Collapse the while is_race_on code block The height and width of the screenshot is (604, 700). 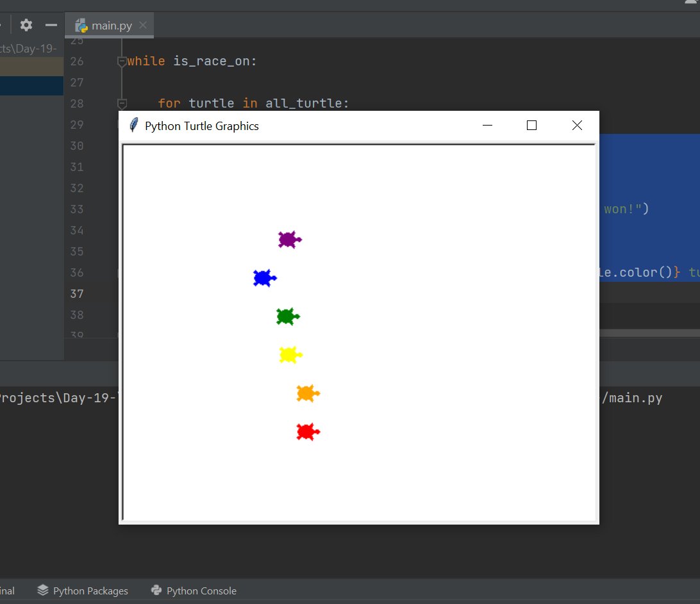(122, 61)
